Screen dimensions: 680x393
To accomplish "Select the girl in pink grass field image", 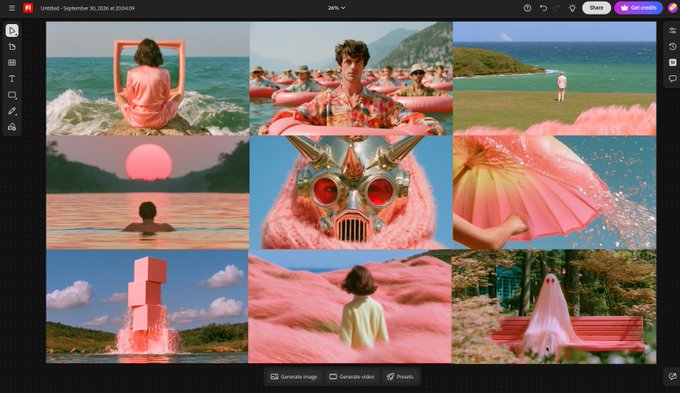I will tap(350, 307).
